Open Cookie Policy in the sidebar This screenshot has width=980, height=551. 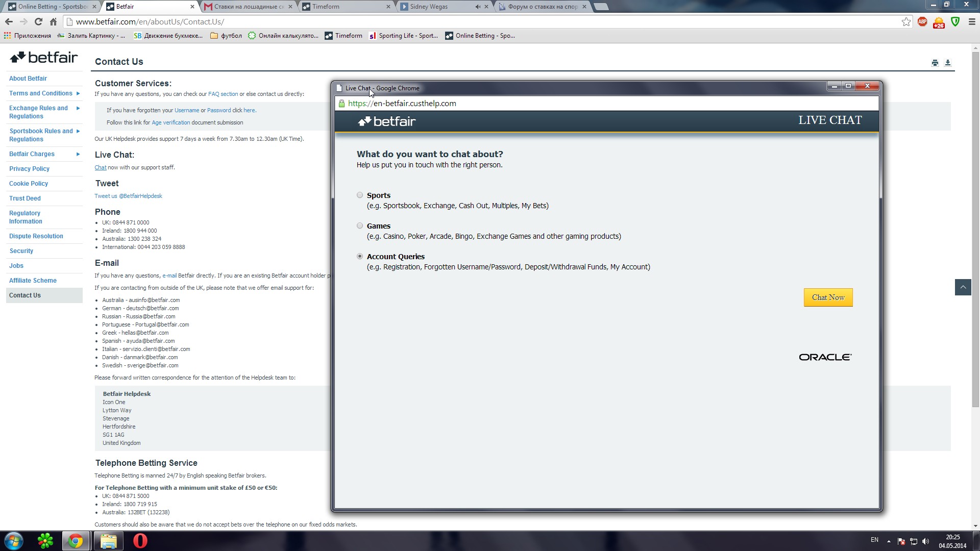coord(29,184)
